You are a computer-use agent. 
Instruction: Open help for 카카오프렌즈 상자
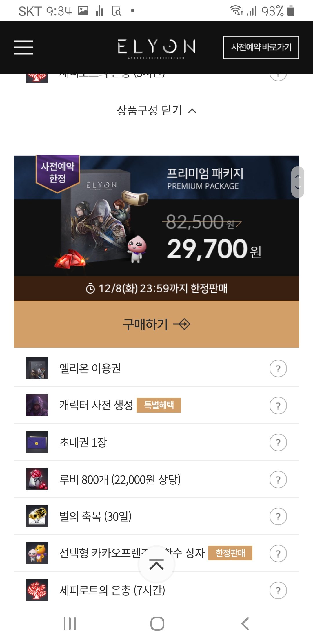click(278, 553)
